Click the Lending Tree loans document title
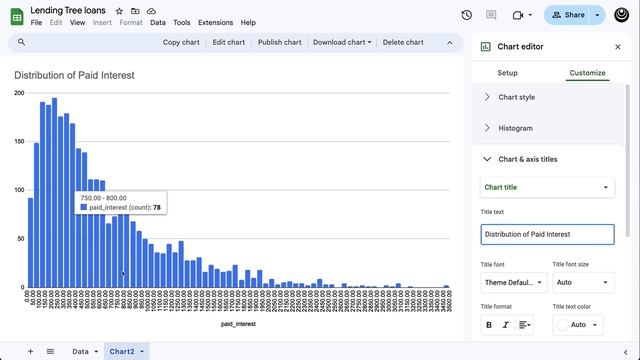 pyautogui.click(x=68, y=11)
